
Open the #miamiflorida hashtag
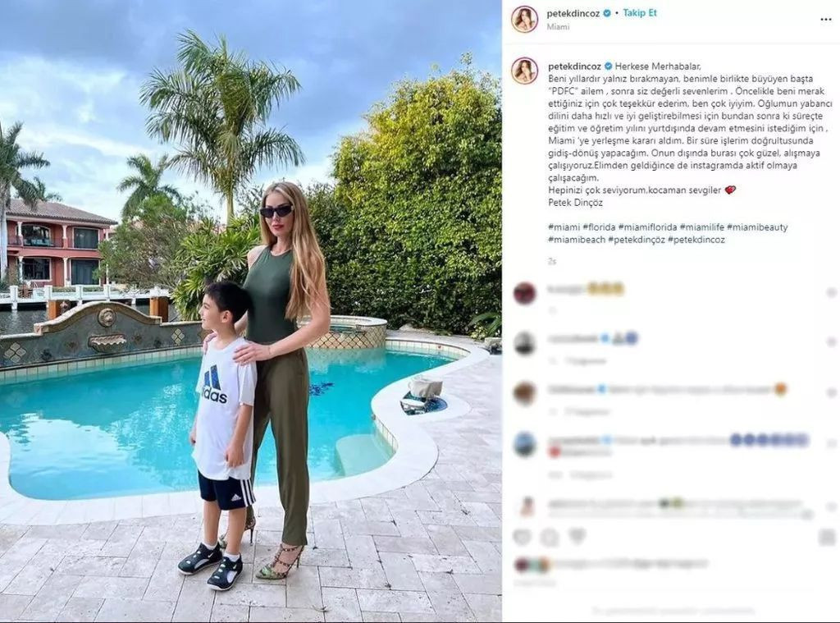pyautogui.click(x=648, y=227)
